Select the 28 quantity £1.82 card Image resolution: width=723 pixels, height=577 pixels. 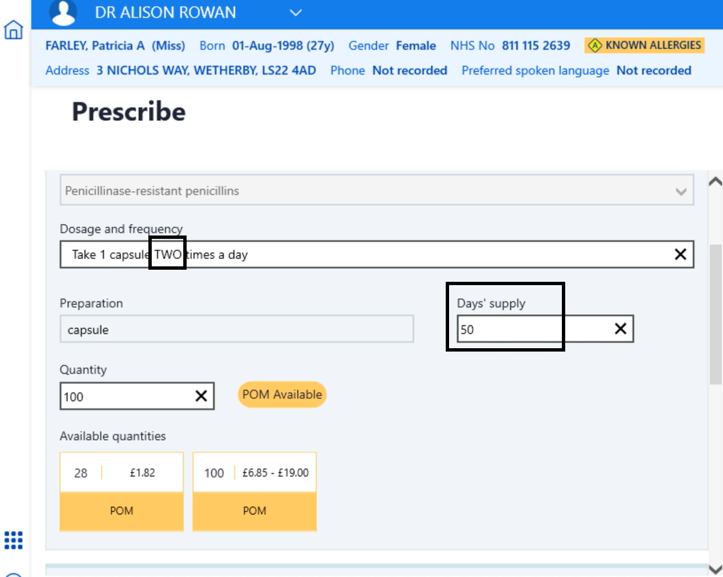pyautogui.click(x=122, y=492)
